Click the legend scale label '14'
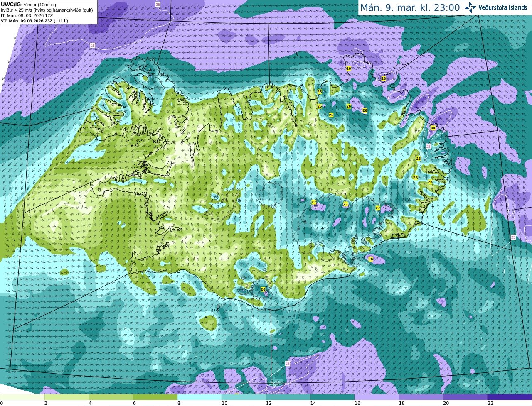The image size is (532, 406). [313, 403]
